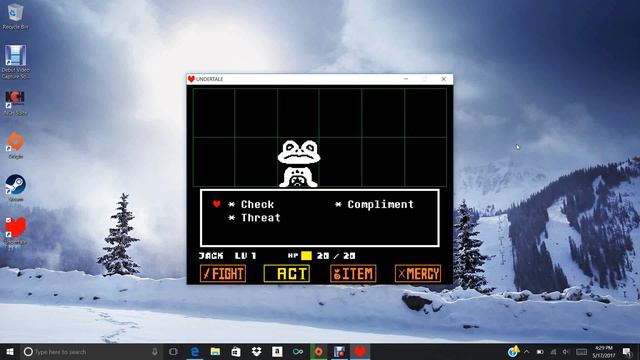The width and height of the screenshot is (640, 360).
Task: Click the infinity-loop taskbar icon
Action: coord(298,351)
